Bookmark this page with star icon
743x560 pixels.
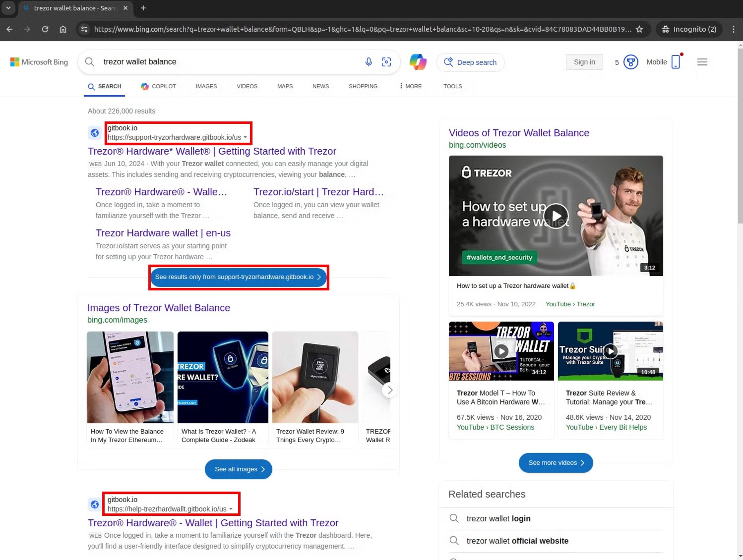[639, 29]
